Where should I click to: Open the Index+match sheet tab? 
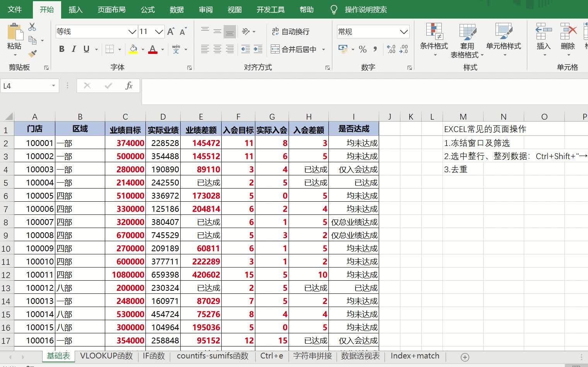415,356
